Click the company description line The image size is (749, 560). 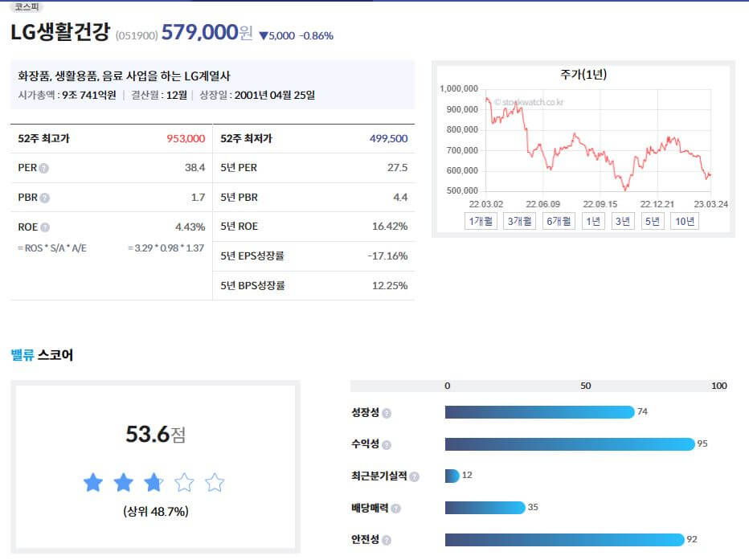[125, 76]
